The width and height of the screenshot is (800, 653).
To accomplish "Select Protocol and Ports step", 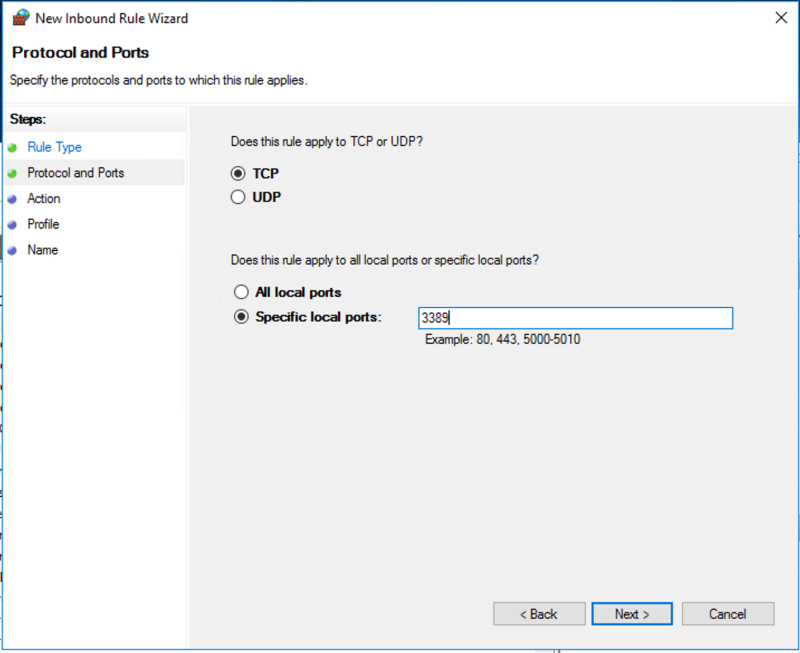I will [76, 173].
